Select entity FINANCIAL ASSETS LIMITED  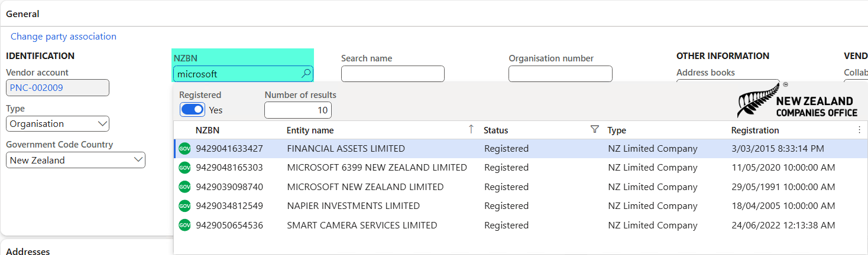pyautogui.click(x=346, y=149)
